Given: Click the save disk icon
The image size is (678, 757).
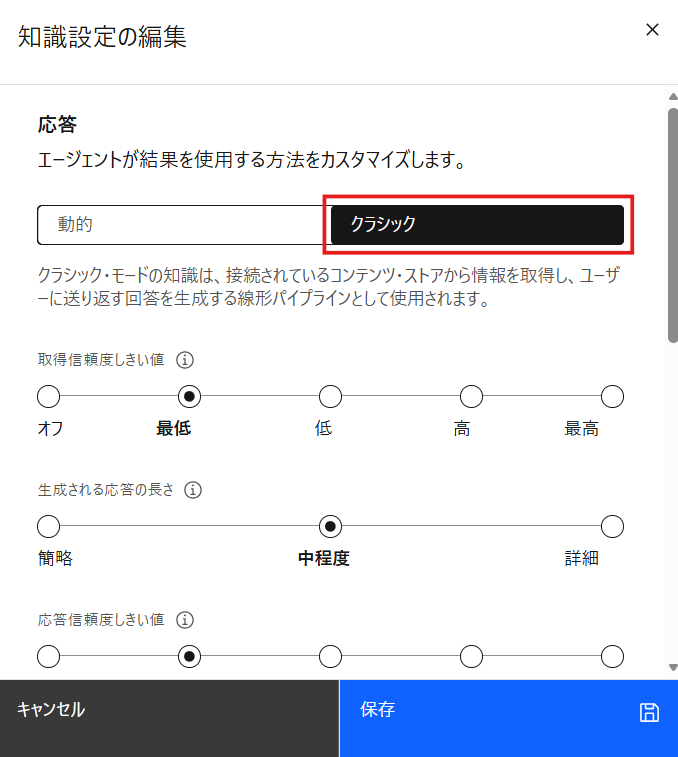Looking at the screenshot, I should point(649,713).
